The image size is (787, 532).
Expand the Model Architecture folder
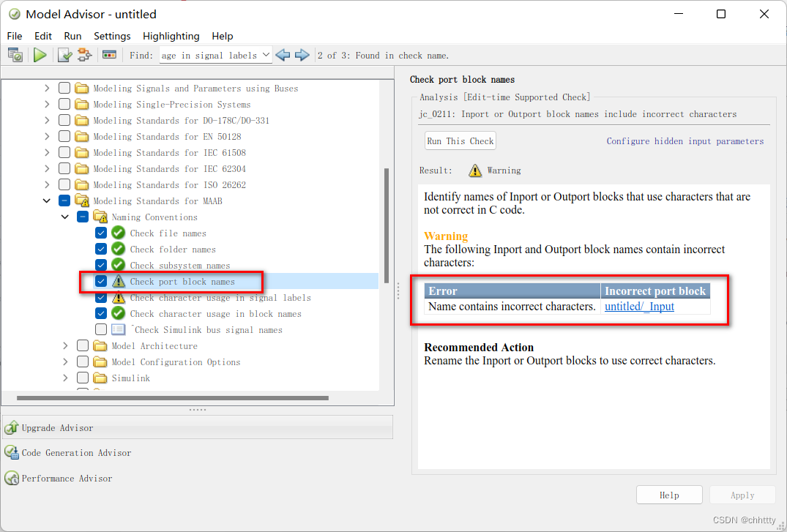65,346
